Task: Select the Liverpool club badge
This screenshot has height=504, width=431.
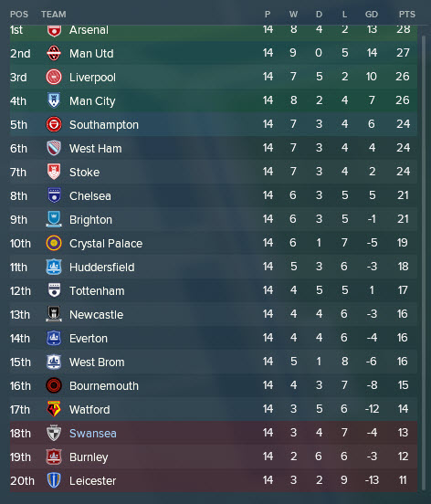Action: pyautogui.click(x=54, y=77)
